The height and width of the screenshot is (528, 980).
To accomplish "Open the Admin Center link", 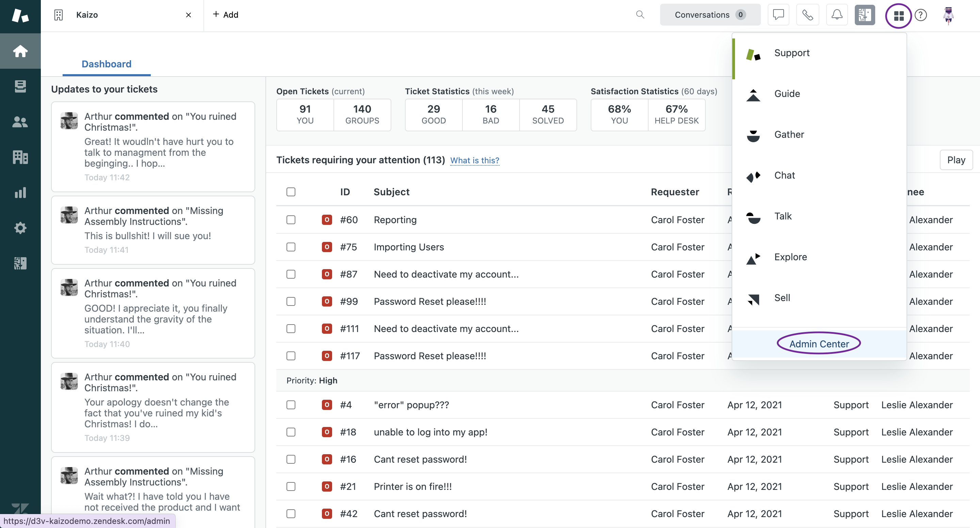I will [819, 344].
